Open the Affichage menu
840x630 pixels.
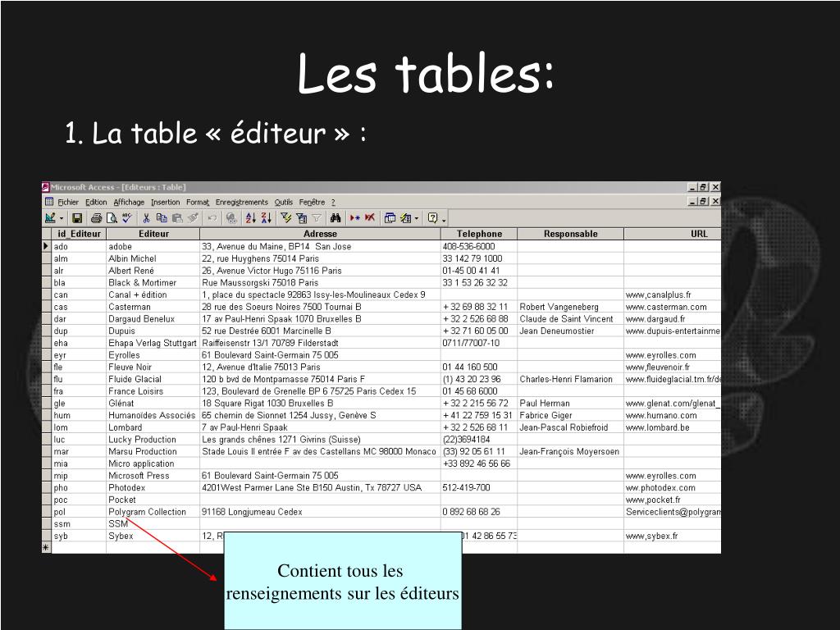[x=129, y=203]
